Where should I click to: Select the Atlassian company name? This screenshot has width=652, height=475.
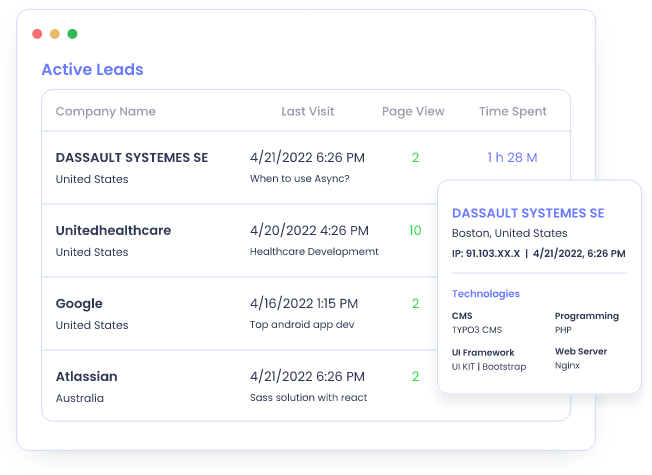(86, 376)
